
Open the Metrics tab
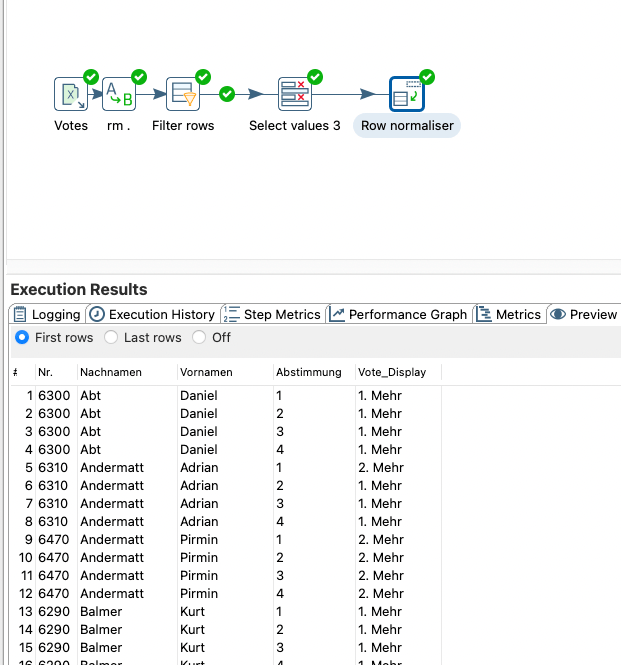(x=509, y=314)
